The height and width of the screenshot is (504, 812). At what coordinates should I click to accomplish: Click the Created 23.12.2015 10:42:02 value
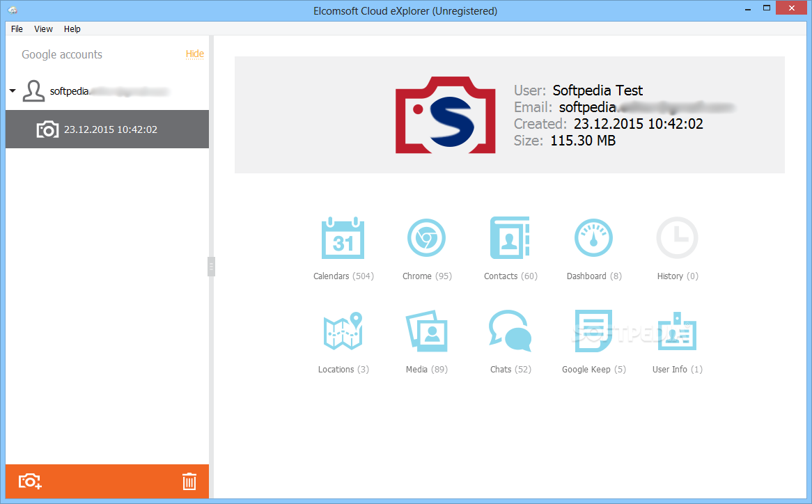(x=639, y=124)
